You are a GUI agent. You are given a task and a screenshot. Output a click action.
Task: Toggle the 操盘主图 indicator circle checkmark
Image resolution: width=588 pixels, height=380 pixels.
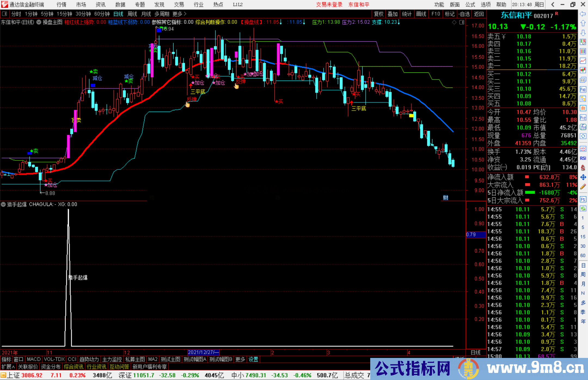[x=39, y=22]
